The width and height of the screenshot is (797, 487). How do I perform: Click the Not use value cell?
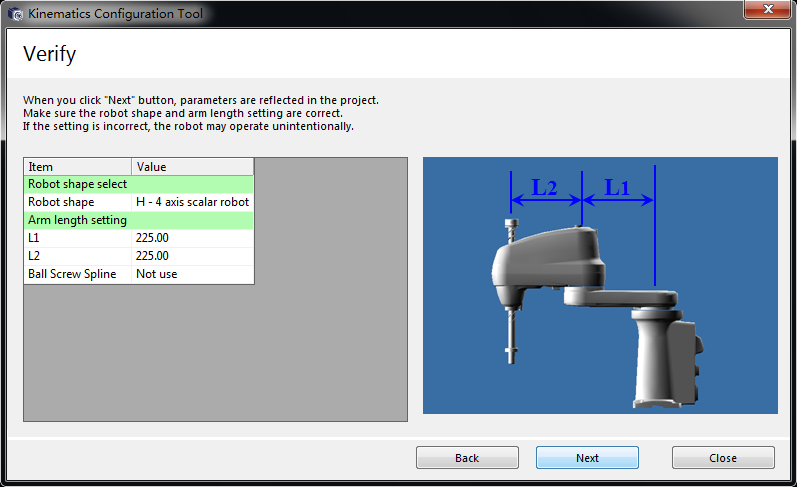click(193, 274)
